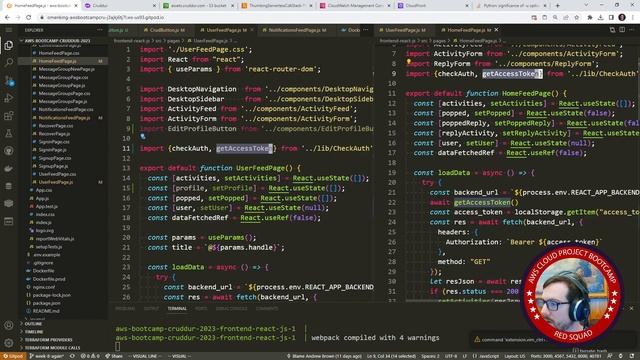Open the browser tab search dropdown arrow
This screenshot has width=640, height=360.
[x=586, y=6]
